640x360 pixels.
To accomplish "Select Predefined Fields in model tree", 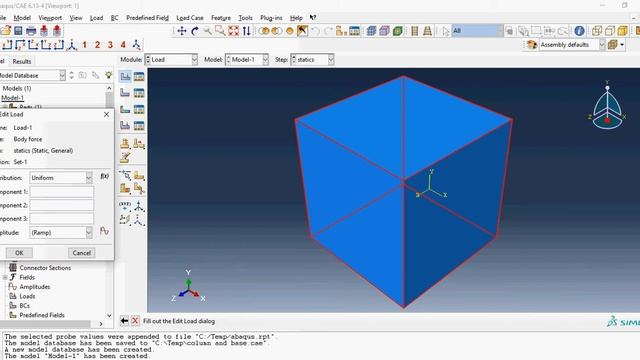I will 42,315.
